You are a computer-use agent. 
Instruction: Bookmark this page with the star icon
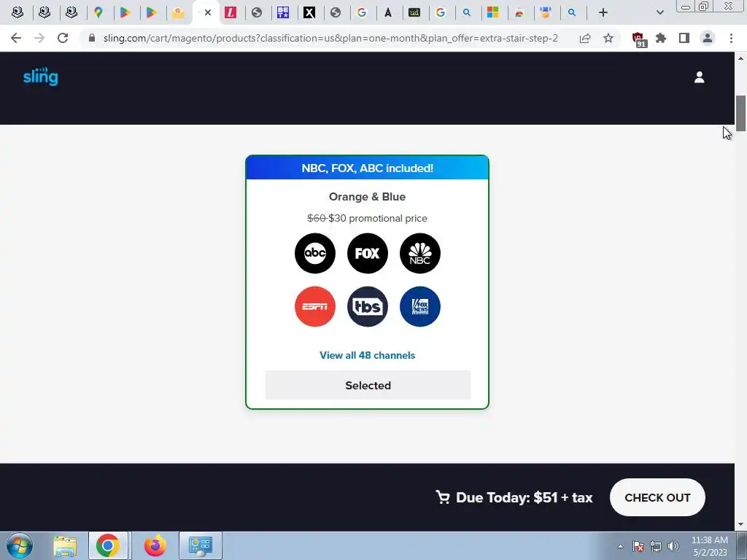coord(608,38)
